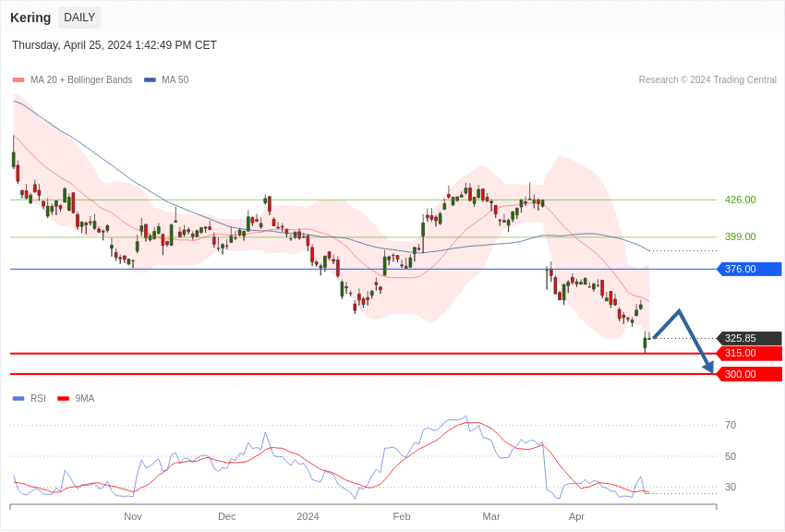
Task: Click the blue MA 50 legend swatch
Action: pyautogui.click(x=150, y=80)
